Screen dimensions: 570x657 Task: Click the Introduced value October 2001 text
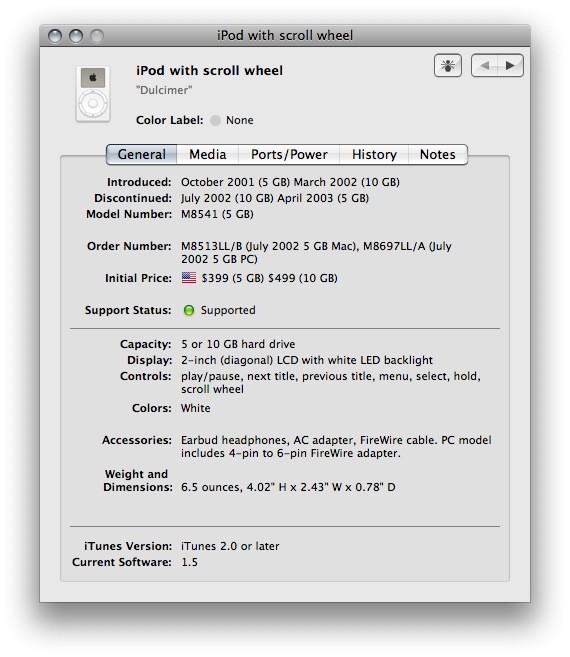tap(290, 182)
